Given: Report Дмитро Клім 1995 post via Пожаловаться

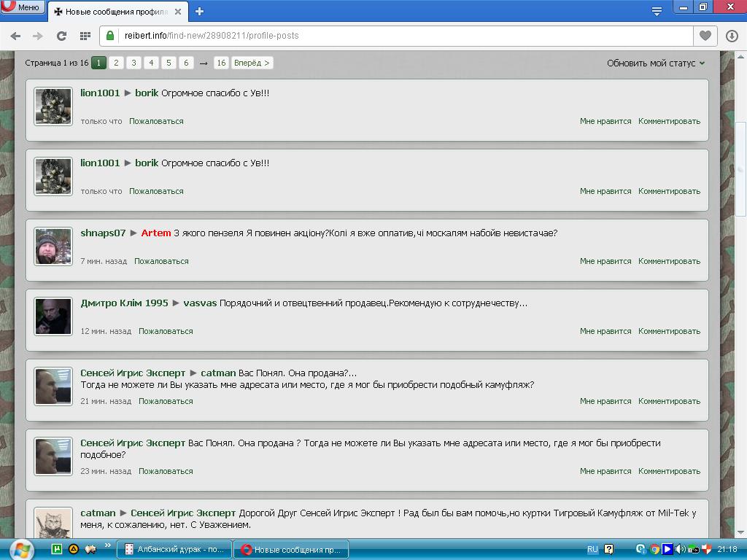Looking at the screenshot, I should click(x=166, y=331).
